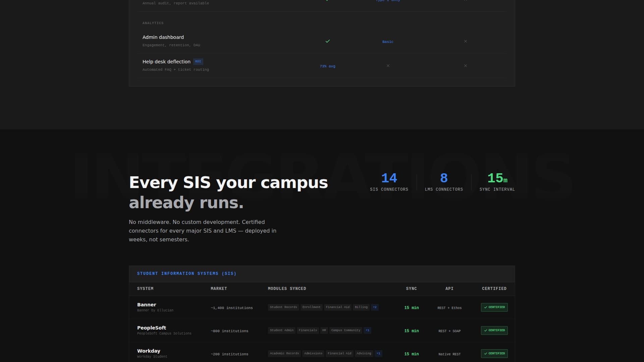Click the Academic Records module tag
Viewport: 644px width, 362px height.
click(x=284, y=354)
